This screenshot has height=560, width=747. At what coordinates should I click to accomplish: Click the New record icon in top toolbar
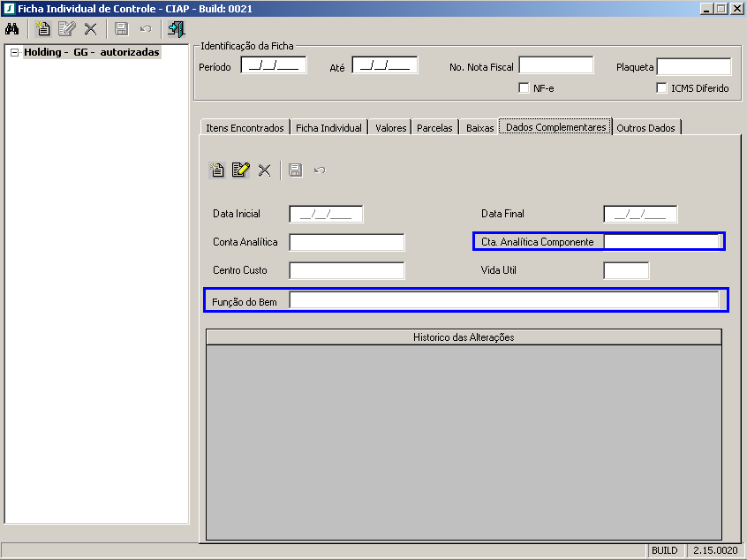point(42,29)
